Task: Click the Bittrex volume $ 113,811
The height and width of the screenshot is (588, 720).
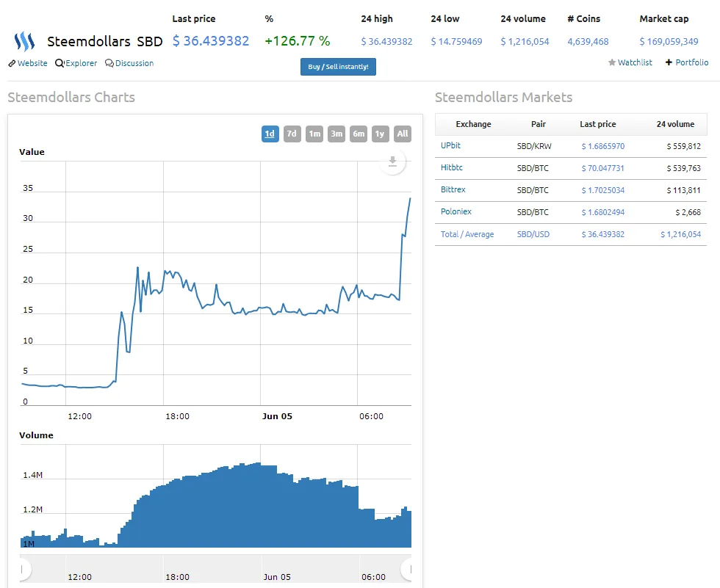Action: [x=684, y=190]
